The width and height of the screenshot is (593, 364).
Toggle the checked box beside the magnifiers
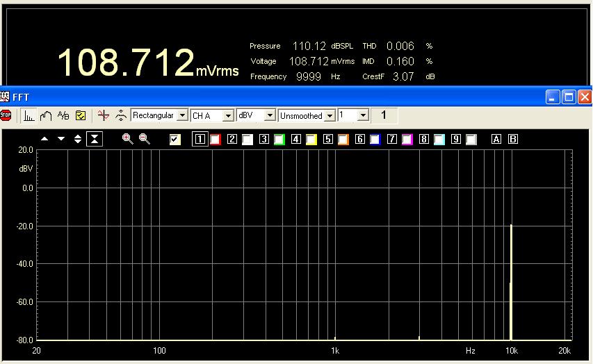click(x=175, y=140)
